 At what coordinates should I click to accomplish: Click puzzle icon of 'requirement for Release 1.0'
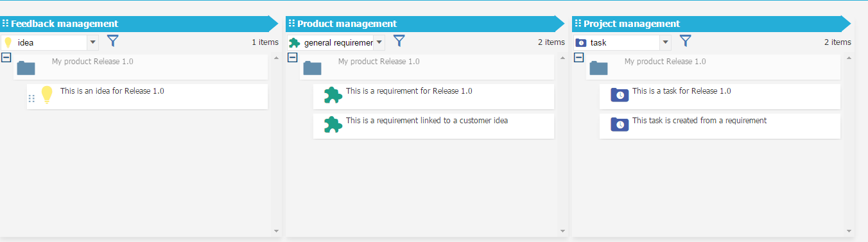click(x=333, y=95)
